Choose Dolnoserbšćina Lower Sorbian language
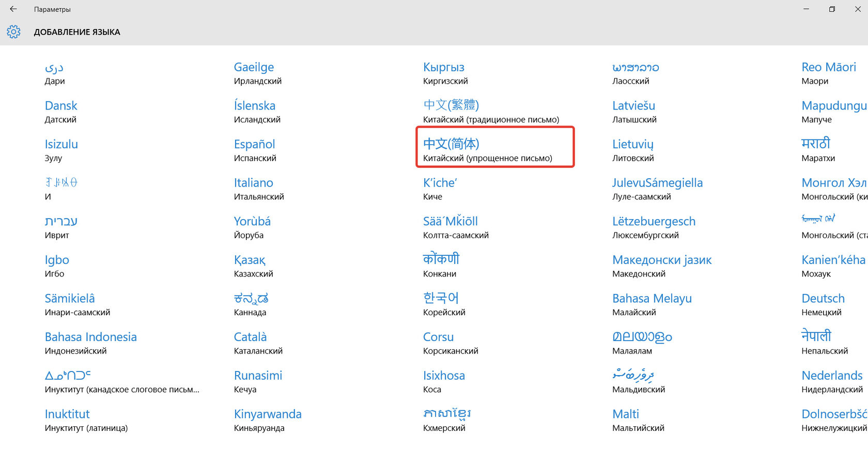 pyautogui.click(x=834, y=420)
